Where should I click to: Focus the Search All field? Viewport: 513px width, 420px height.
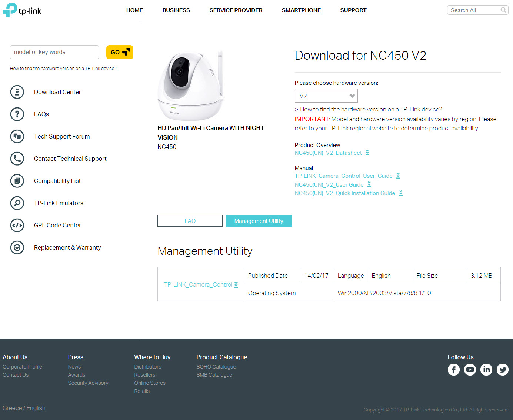[474, 10]
